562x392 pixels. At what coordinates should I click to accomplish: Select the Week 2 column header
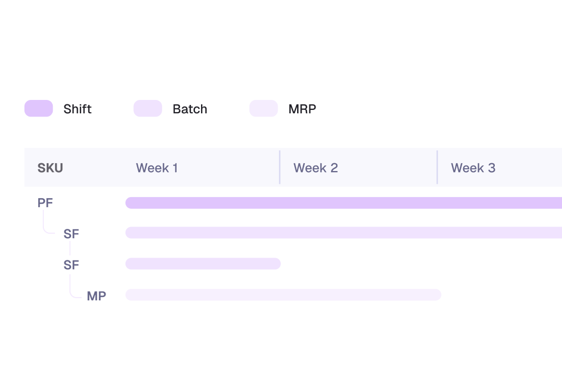315,168
